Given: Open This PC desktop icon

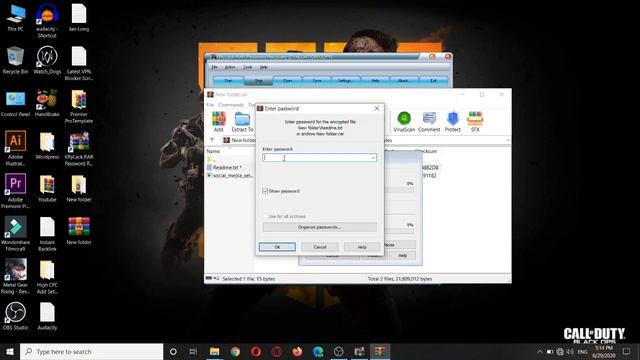Looking at the screenshot, I should pyautogui.click(x=16, y=18).
